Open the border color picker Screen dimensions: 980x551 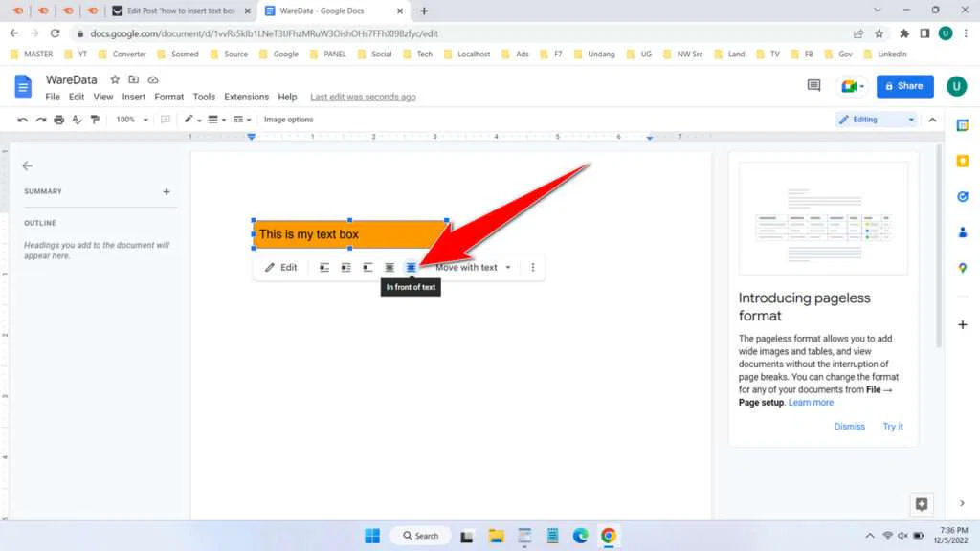pos(189,119)
